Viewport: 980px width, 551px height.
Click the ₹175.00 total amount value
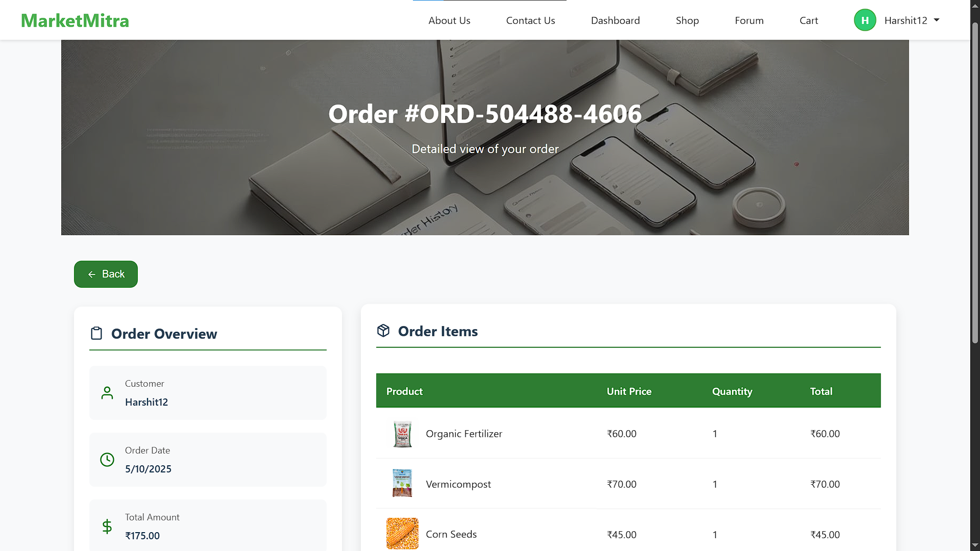point(142,536)
